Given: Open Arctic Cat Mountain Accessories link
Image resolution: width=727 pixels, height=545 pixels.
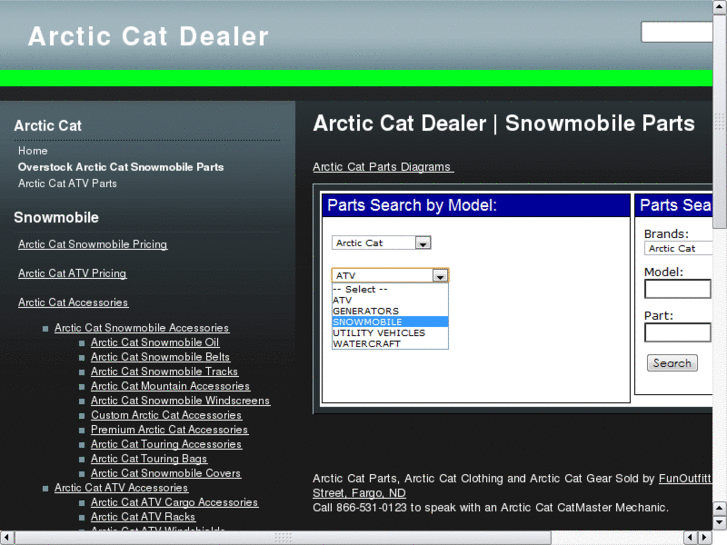Looking at the screenshot, I should pyautogui.click(x=170, y=386).
